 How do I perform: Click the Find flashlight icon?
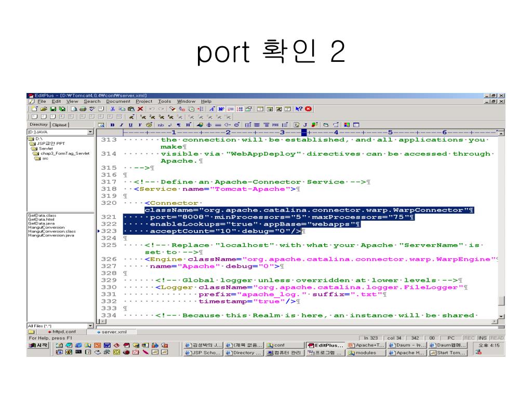[172, 109]
